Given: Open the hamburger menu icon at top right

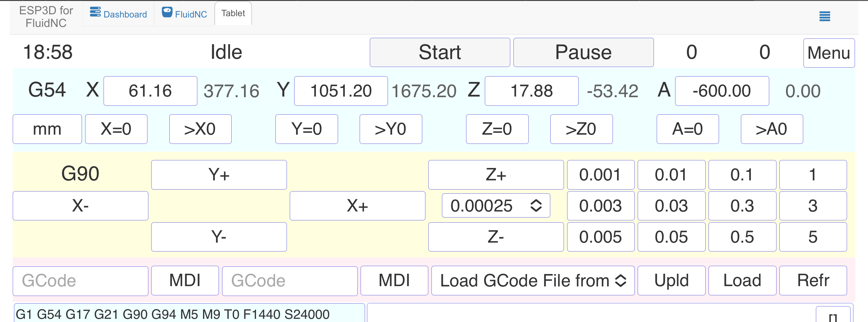Looking at the screenshot, I should pos(824,16).
